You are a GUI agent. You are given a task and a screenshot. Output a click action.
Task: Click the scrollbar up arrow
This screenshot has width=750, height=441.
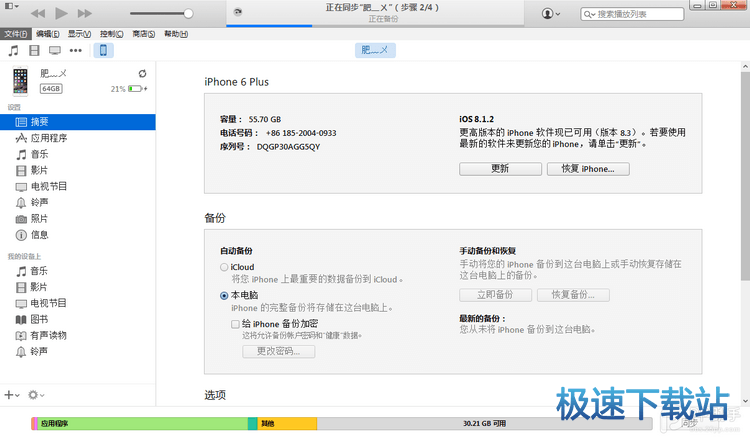pos(745,66)
